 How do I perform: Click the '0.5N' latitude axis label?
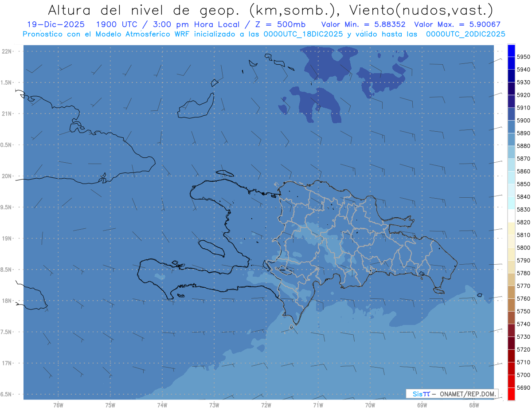pos(6,145)
